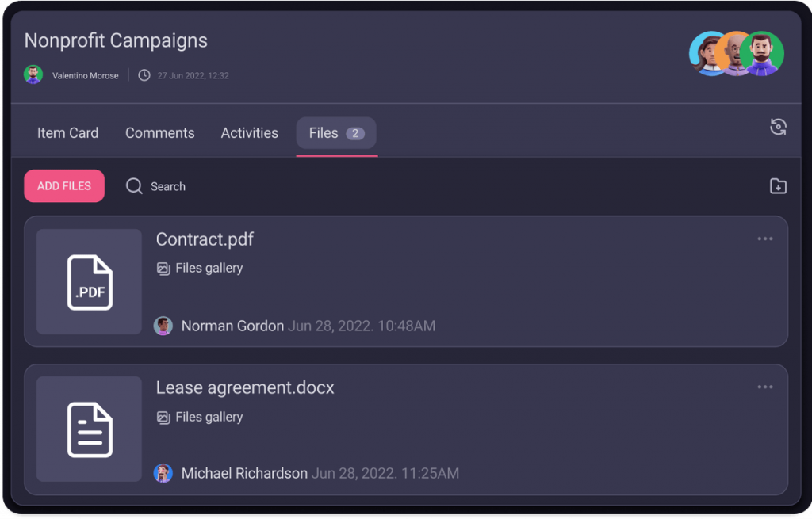Open the three-dot menu for Contract.pdf

pyautogui.click(x=764, y=239)
